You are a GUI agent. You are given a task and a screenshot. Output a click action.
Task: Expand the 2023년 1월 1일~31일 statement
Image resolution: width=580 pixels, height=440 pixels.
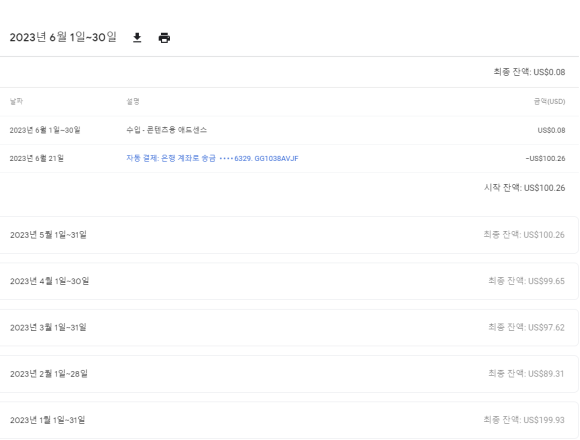click(289, 420)
